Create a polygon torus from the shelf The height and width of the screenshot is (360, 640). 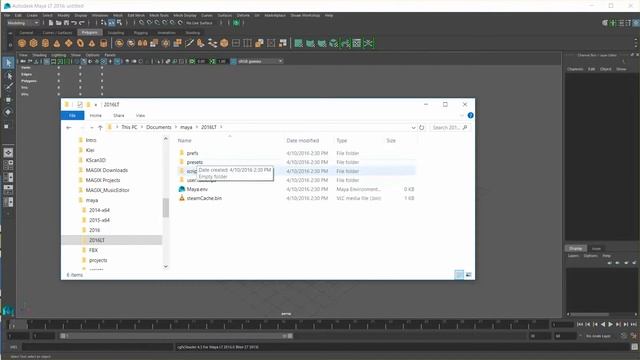click(x=80, y=43)
